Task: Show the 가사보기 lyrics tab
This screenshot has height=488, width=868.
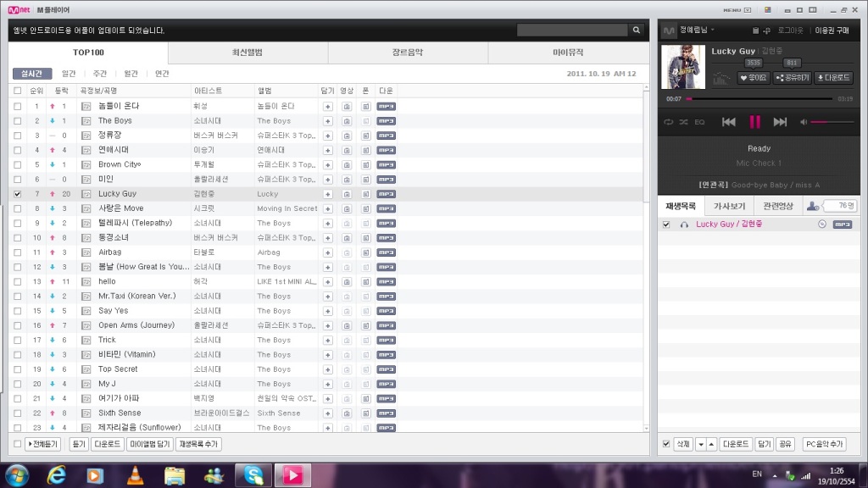Action: 729,206
